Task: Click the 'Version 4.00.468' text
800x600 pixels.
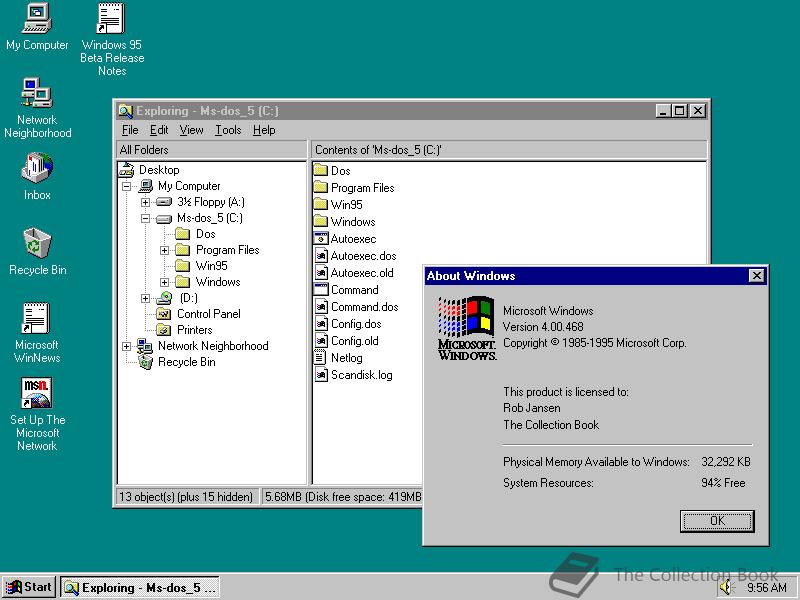Action: pyautogui.click(x=543, y=327)
